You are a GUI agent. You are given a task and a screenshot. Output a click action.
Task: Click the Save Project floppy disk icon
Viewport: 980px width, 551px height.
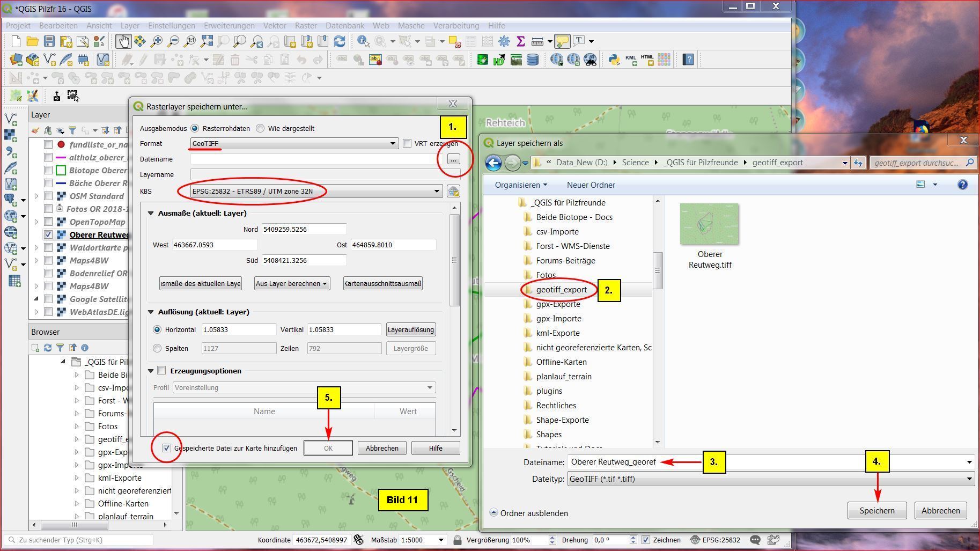[x=49, y=41]
